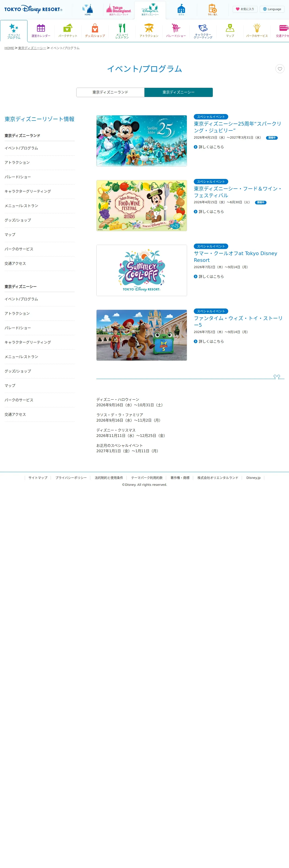The height and width of the screenshot is (868, 289).
Task: Open Disneyland アトラクション in sidebar
Action: [40, 163]
